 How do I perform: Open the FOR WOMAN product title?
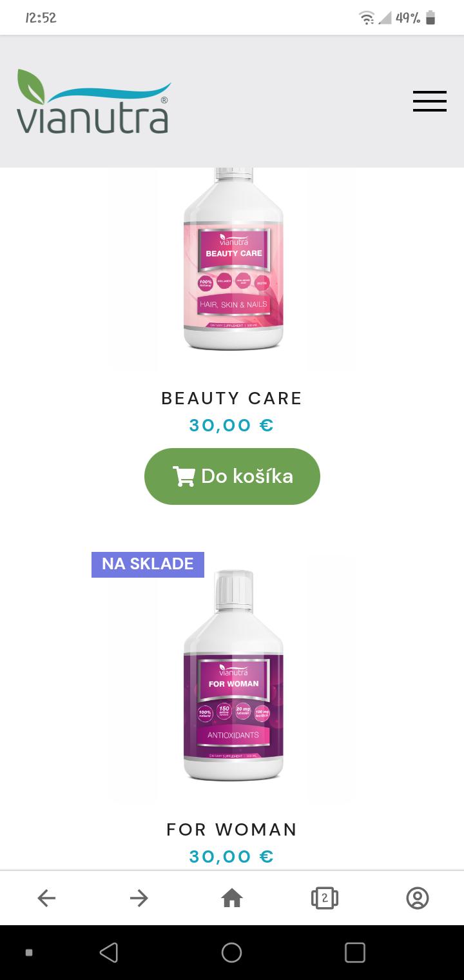click(x=232, y=829)
